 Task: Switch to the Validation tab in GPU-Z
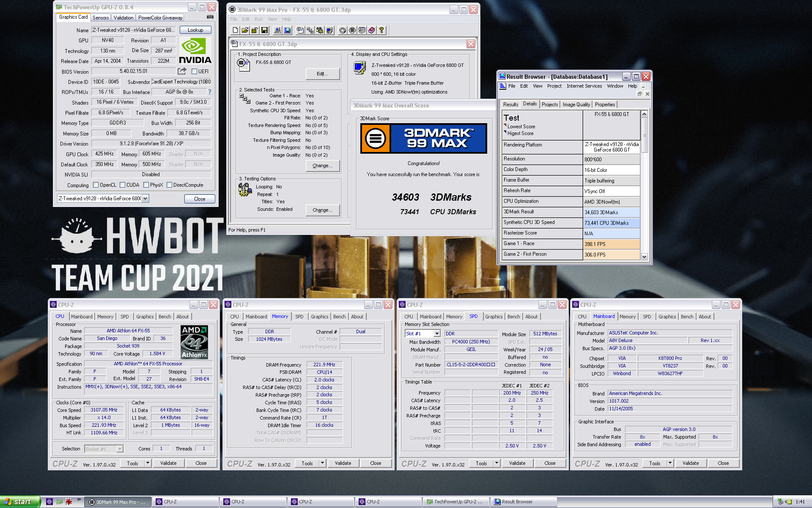point(123,18)
